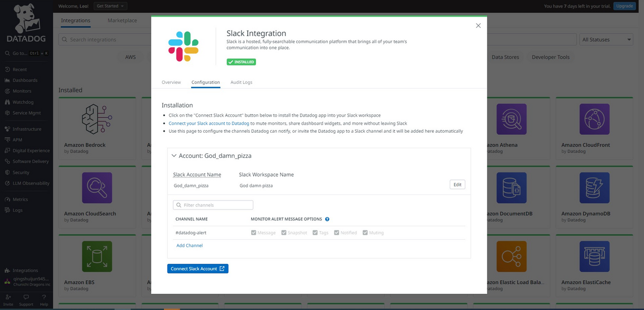644x310 pixels.
Task: Open the qingshuijun account menu in the sidebar
Action: tap(27, 282)
